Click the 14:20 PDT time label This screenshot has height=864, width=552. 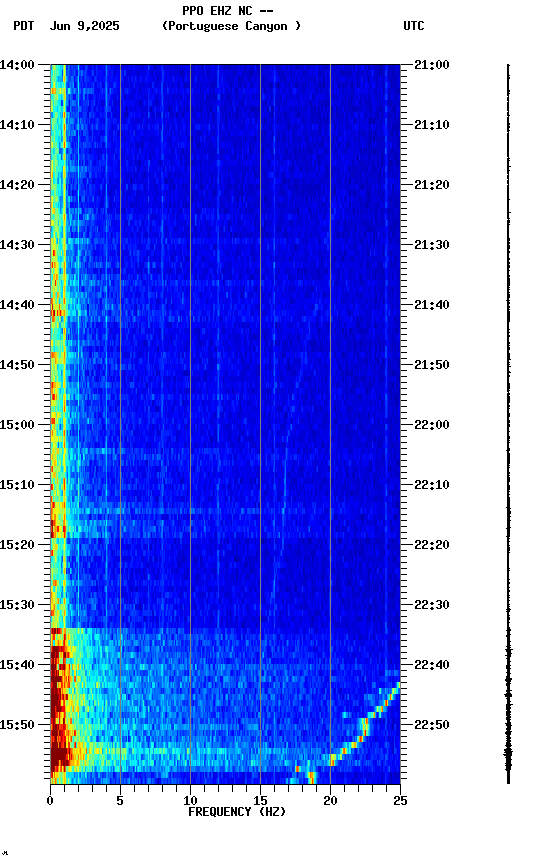[17, 185]
